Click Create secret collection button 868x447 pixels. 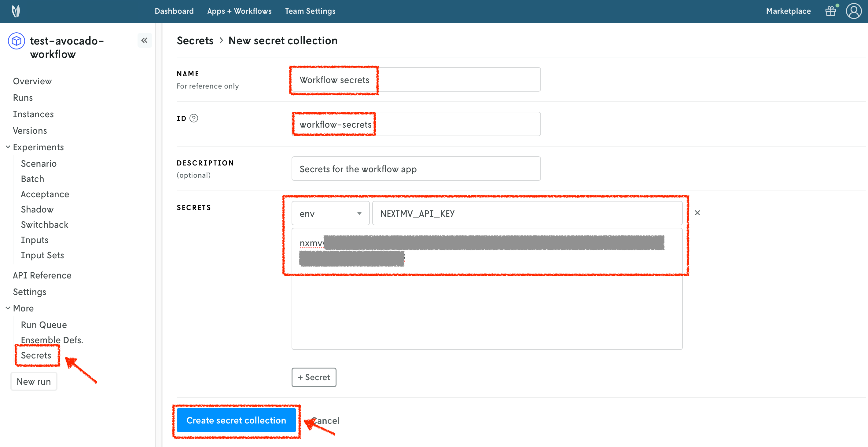coord(236,420)
